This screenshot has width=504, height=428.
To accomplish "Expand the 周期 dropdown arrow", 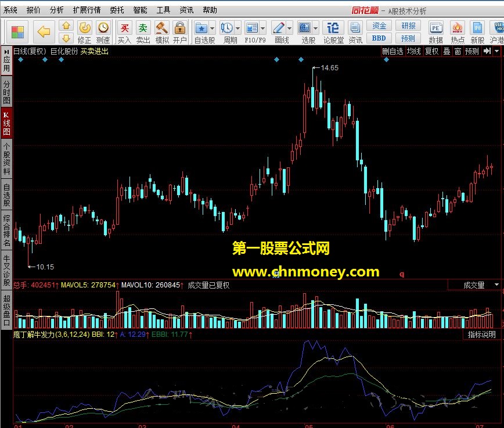I will pyautogui.click(x=238, y=28).
